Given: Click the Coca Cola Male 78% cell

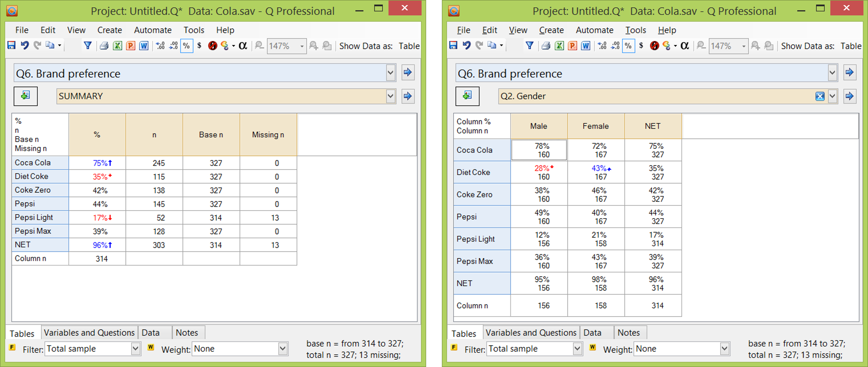Looking at the screenshot, I should coord(539,150).
